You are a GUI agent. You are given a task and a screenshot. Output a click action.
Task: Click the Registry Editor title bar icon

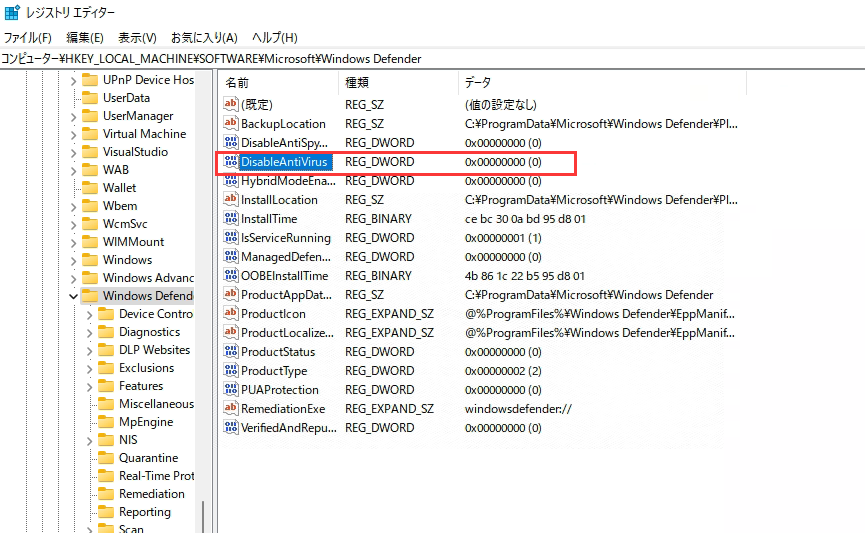[12, 12]
